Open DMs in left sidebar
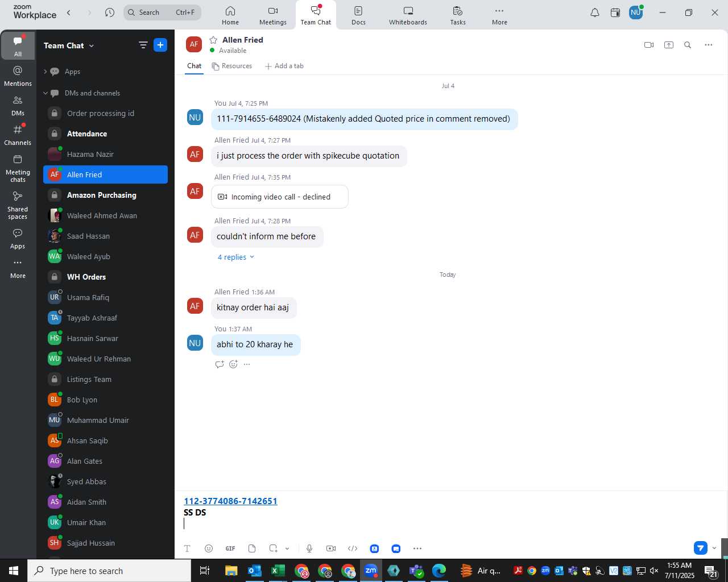This screenshot has width=728, height=582. click(x=18, y=106)
